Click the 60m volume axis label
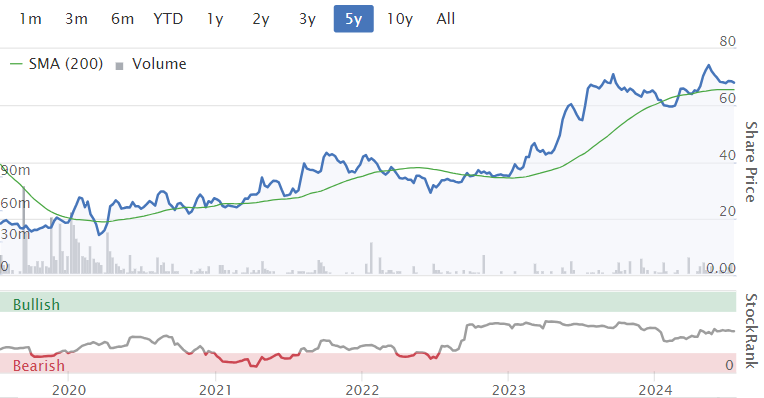Image resolution: width=764 pixels, height=398 pixels. coord(15,202)
